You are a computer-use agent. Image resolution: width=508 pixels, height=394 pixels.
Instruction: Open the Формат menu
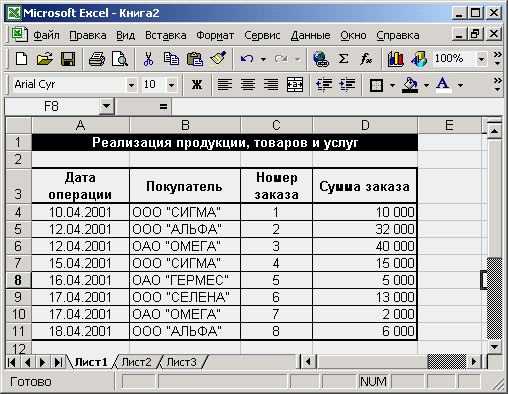click(215, 35)
